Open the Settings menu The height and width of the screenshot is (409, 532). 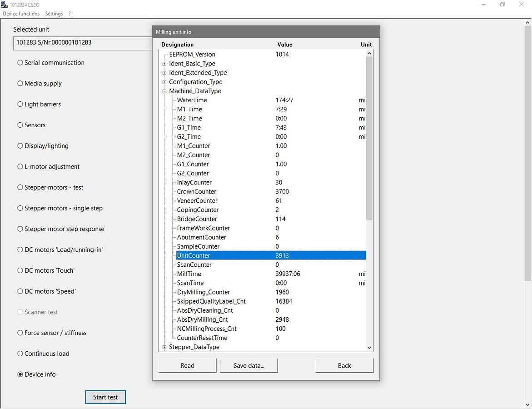point(54,14)
